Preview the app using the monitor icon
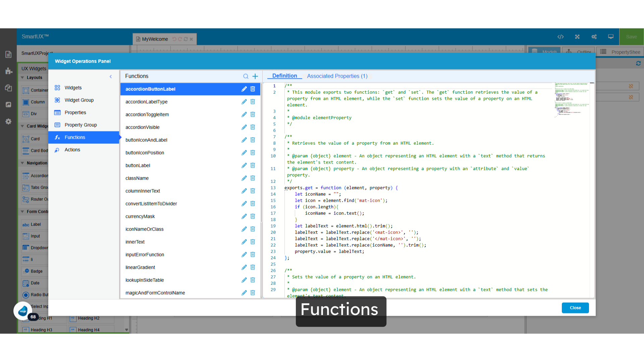Screen dimensions: 644x362 point(610,37)
